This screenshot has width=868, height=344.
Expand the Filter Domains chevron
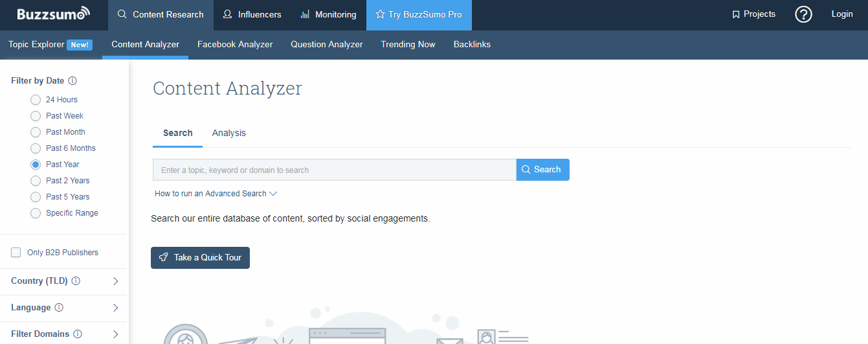tap(116, 334)
